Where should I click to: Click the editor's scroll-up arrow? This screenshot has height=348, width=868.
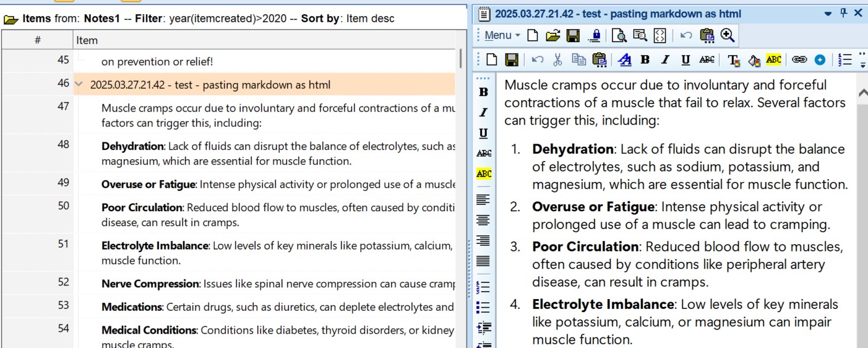pyautogui.click(x=862, y=92)
